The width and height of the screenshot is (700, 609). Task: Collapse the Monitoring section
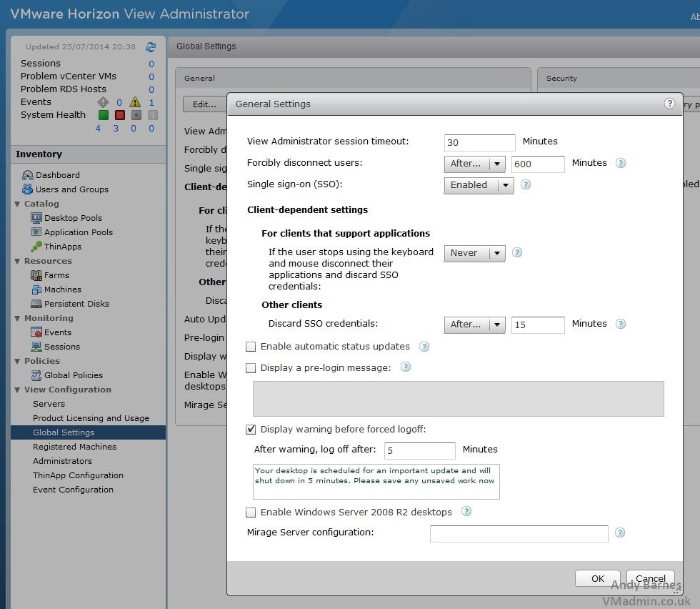17,319
